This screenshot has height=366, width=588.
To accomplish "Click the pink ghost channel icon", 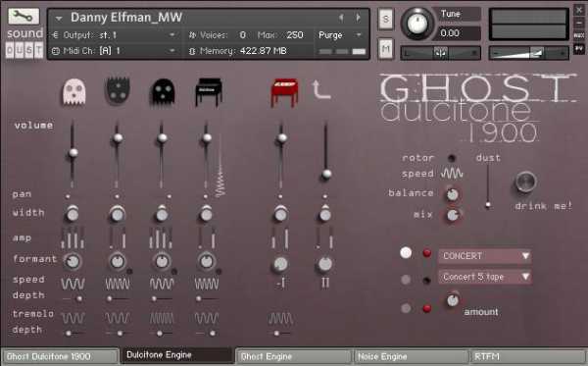I will 73,91.
